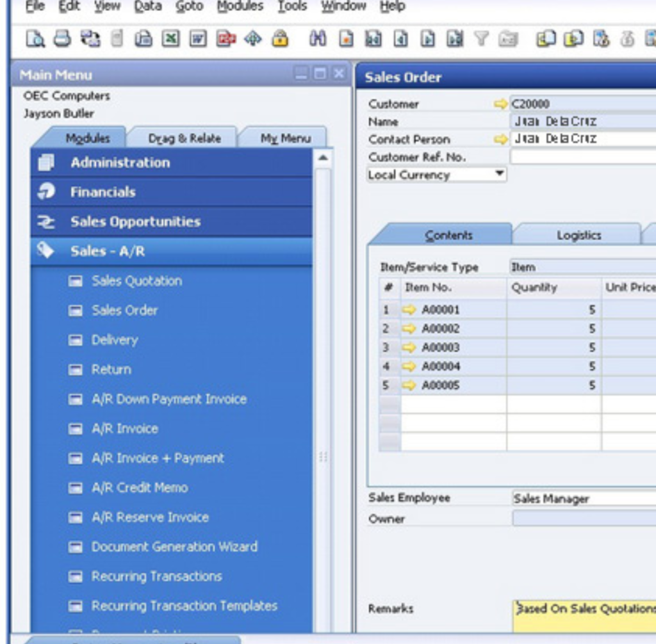Open the Local Currency dropdown

click(436, 174)
